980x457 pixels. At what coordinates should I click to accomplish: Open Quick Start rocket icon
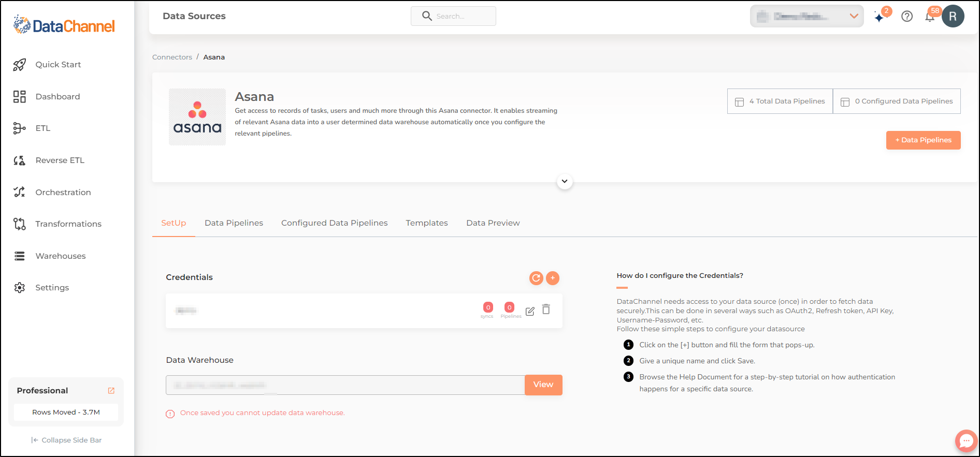20,65
